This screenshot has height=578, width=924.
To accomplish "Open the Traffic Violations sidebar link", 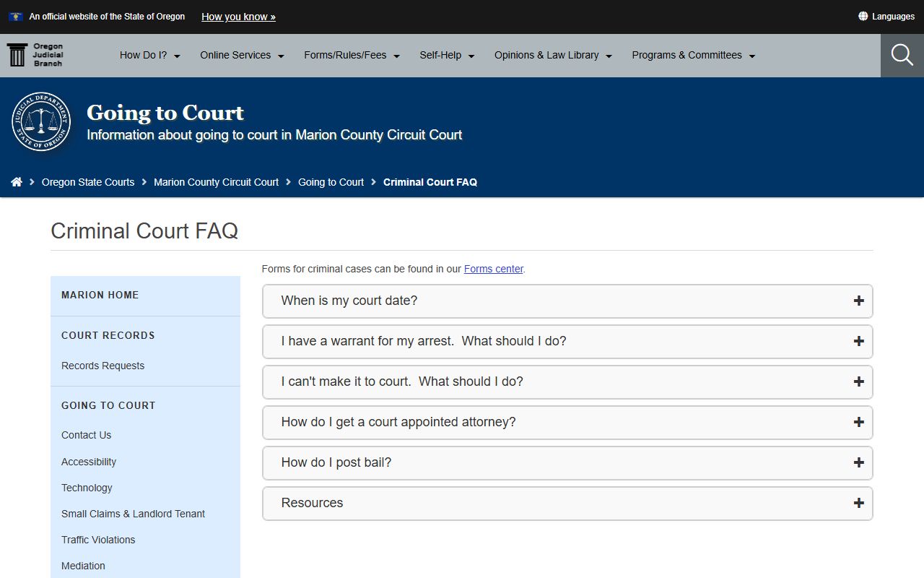I will point(98,540).
